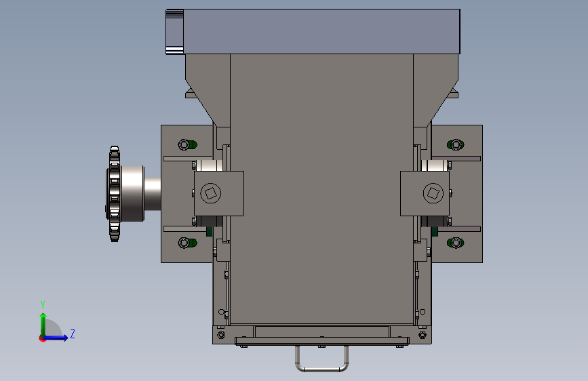Select the right bearing block with square hole
Viewport: 588px width, 381px height.
425,193
